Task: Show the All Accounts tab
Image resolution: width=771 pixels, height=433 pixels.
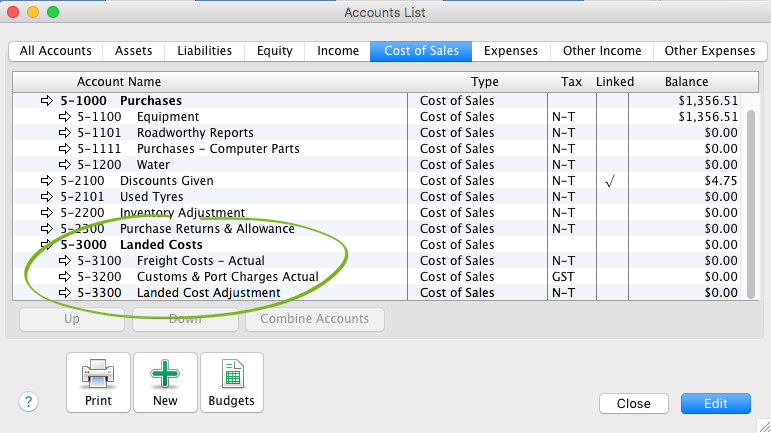Action: pos(56,51)
